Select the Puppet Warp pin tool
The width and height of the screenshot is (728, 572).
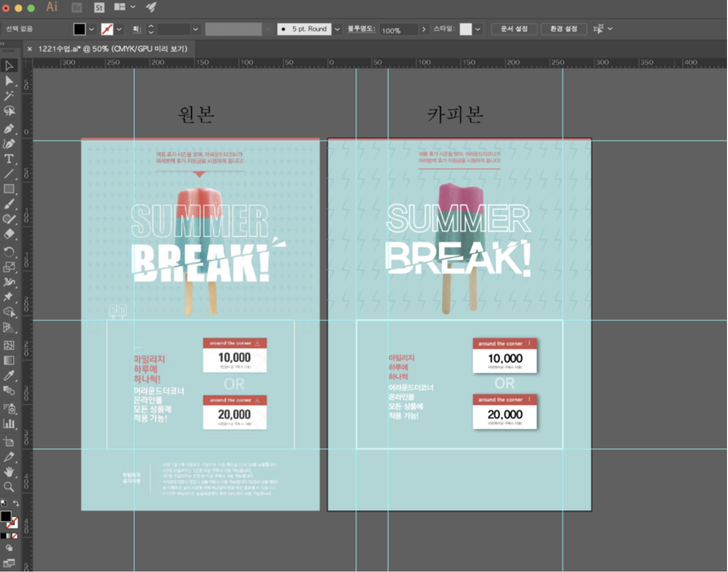tap(9, 297)
